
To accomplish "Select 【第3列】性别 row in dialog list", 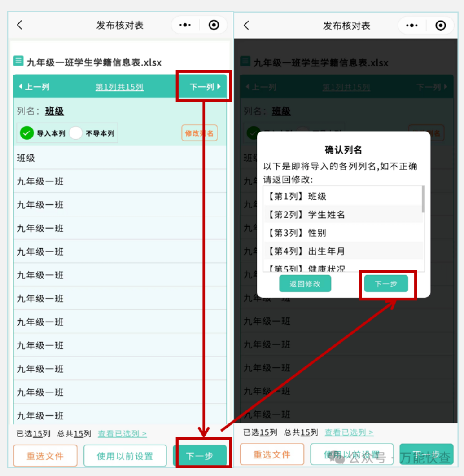I will pos(343,233).
